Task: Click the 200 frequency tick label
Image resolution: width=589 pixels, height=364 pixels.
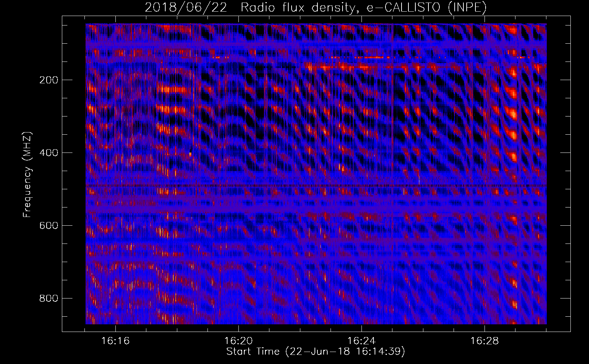Action: (x=49, y=80)
